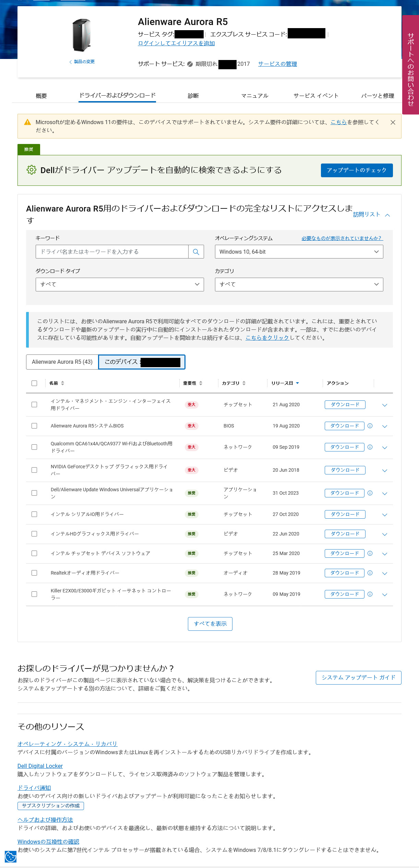
Task: Select checkbox for Realtek audio driver row
Action: tap(34, 573)
